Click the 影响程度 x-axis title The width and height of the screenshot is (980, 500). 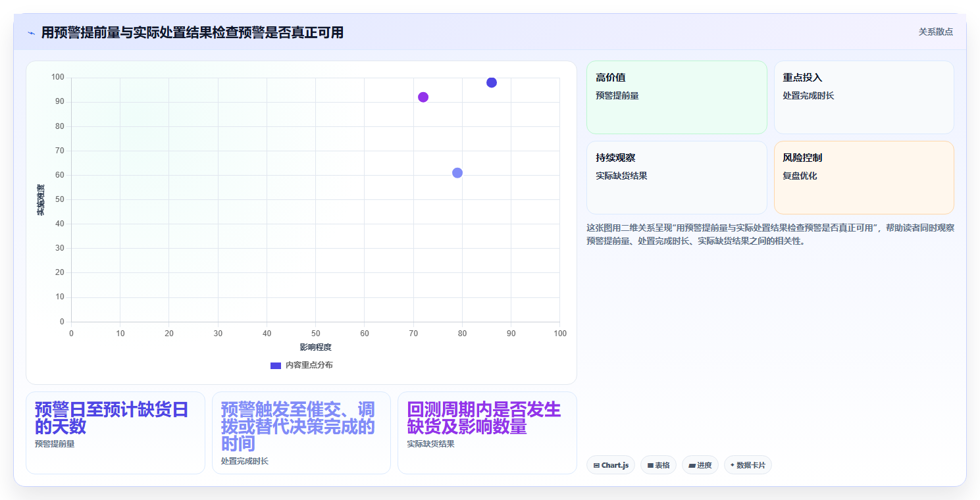[315, 347]
